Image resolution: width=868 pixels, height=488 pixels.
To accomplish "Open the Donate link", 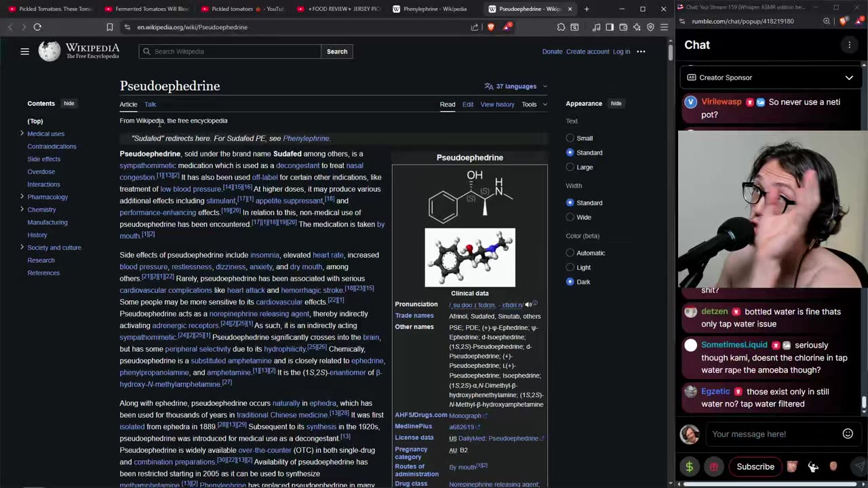I will [x=552, y=52].
